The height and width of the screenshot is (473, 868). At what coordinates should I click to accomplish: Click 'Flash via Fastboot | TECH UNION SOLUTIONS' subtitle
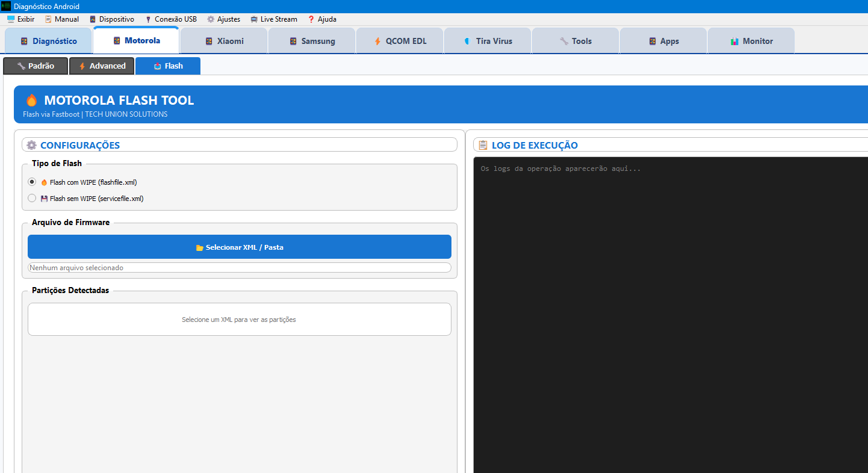pos(96,114)
